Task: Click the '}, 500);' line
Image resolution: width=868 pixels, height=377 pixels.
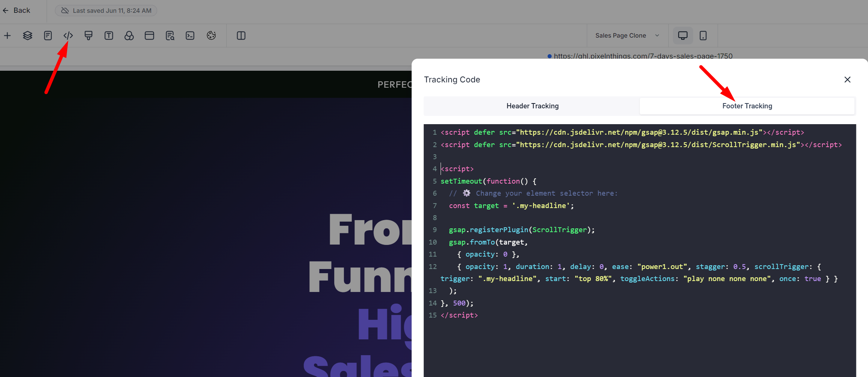Action: (457, 303)
